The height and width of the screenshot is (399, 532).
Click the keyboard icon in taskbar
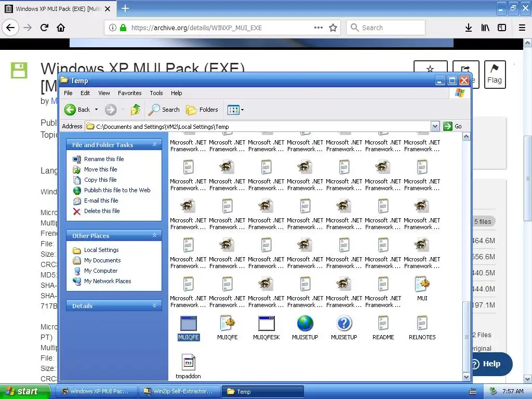click(472, 392)
